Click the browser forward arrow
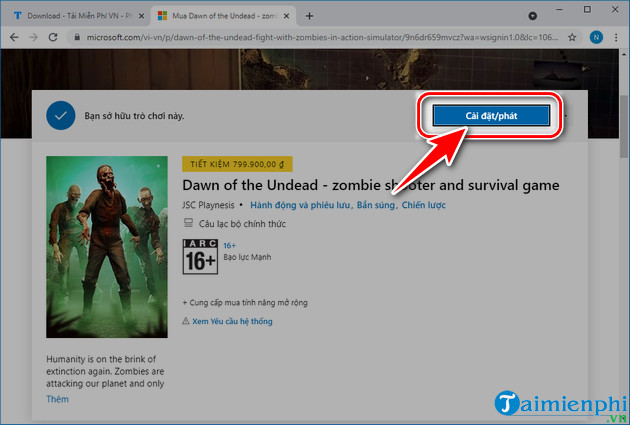630x425 pixels. pyautogui.click(x=34, y=37)
